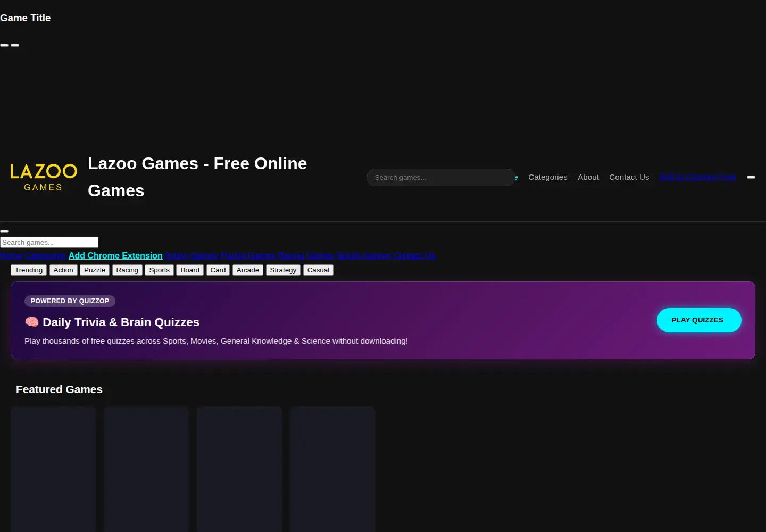The height and width of the screenshot is (532, 766).
Task: Open the Racing Games link
Action: point(306,256)
